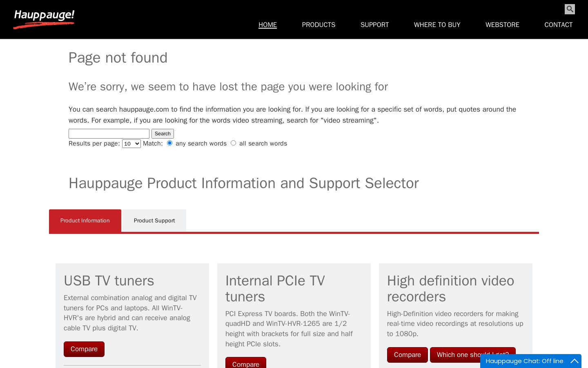Click Compare under High definition video recorders
588x368 pixels.
(408, 355)
